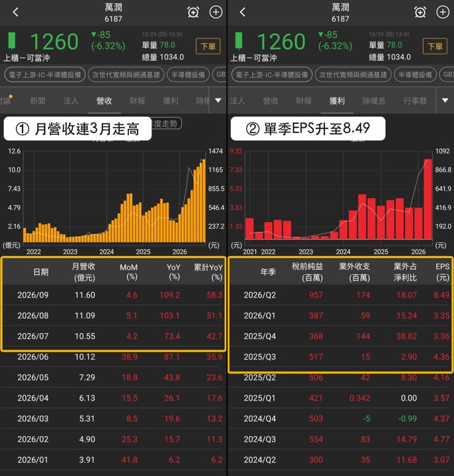454x476 pixels.
Task: Click 月營收 column header
Action: [x=84, y=272]
